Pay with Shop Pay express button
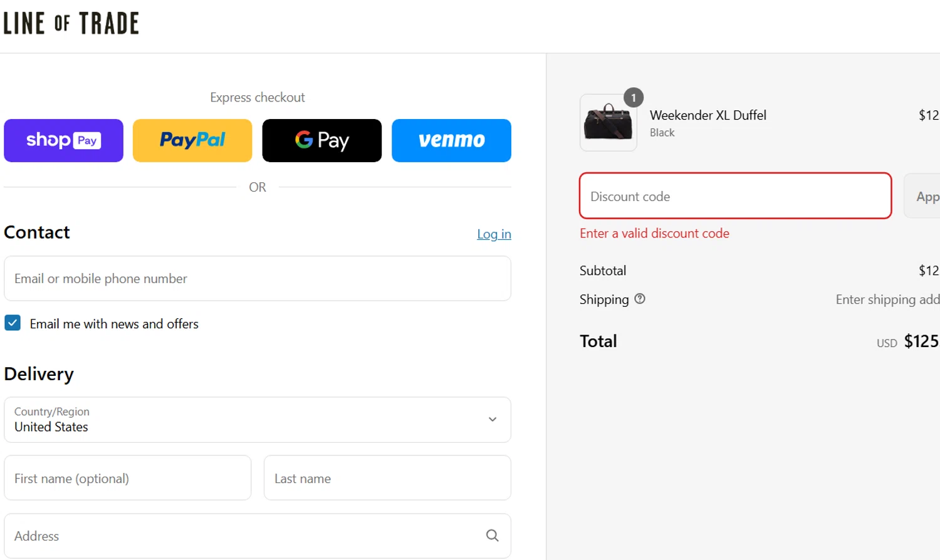This screenshot has height=560, width=940. point(63,140)
